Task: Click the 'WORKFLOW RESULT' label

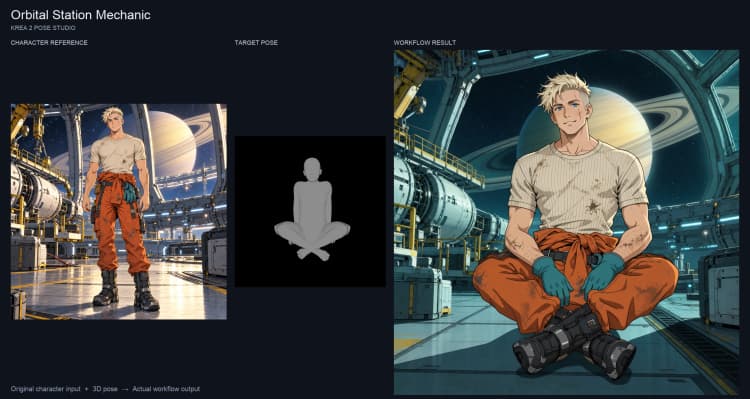Action: pos(425,43)
